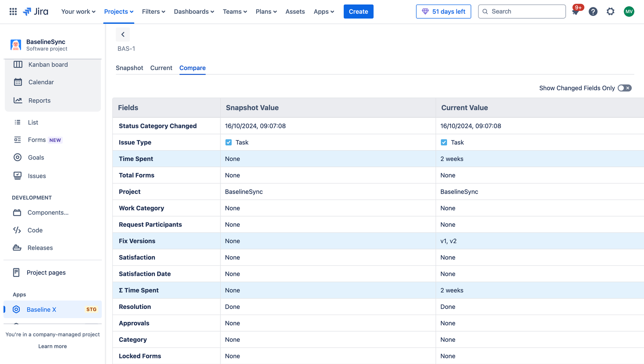Image resolution: width=644 pixels, height=364 pixels.
Task: Select the Compare tab
Action: 193,68
